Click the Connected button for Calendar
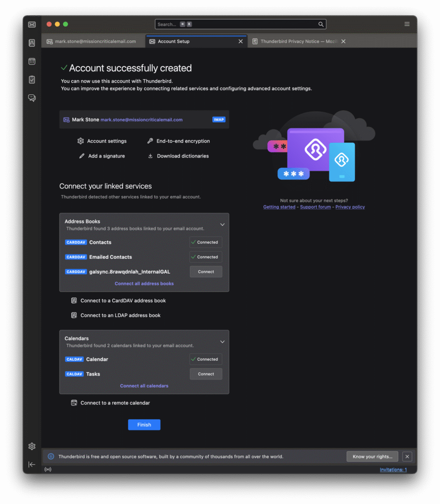This screenshot has height=504, width=440. pyautogui.click(x=206, y=359)
